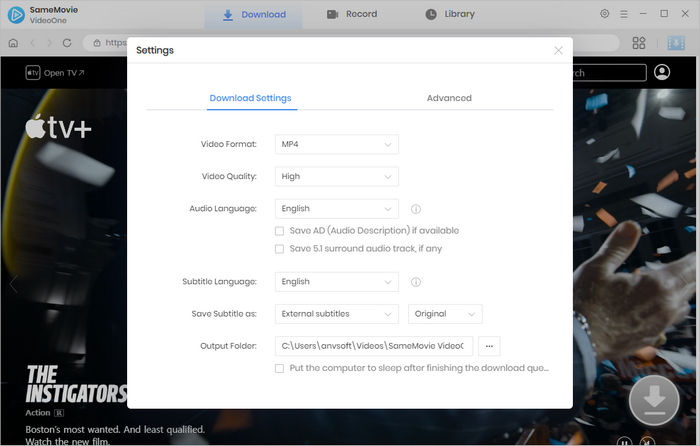Open the site grid switcher icon
This screenshot has height=446, width=700.
(639, 43)
